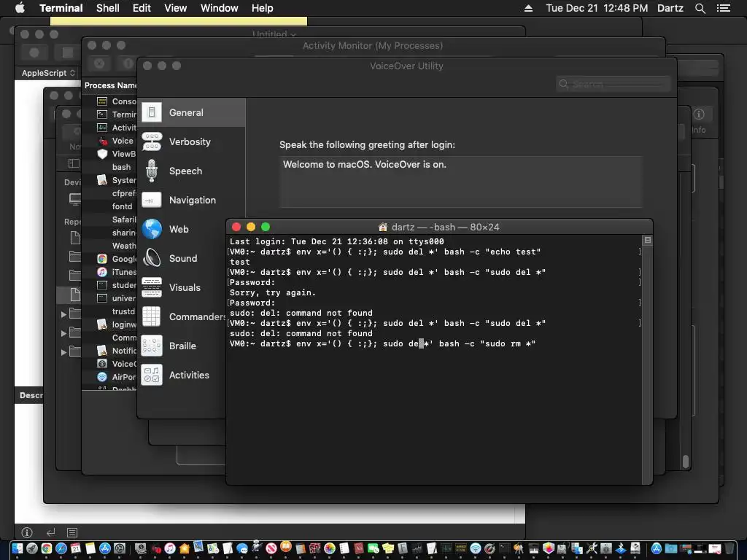Open the Help menu
The height and width of the screenshot is (560, 747).
(262, 8)
